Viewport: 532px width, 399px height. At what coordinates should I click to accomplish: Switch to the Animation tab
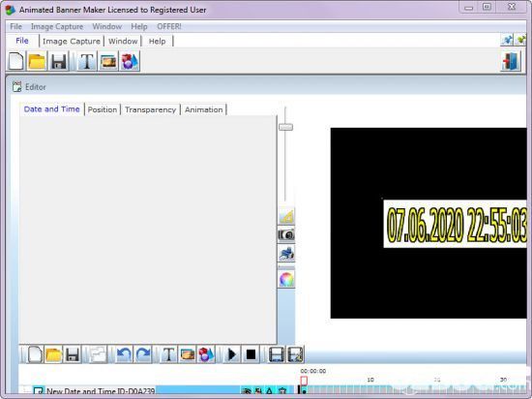click(x=203, y=109)
